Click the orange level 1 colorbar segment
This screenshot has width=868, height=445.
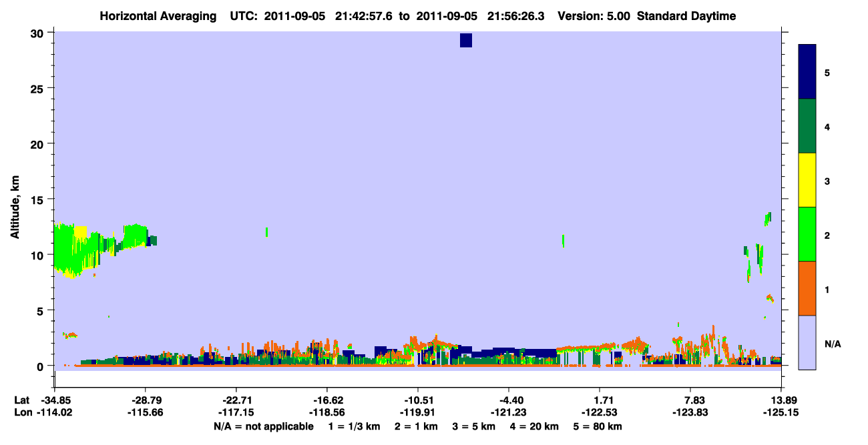(x=807, y=288)
